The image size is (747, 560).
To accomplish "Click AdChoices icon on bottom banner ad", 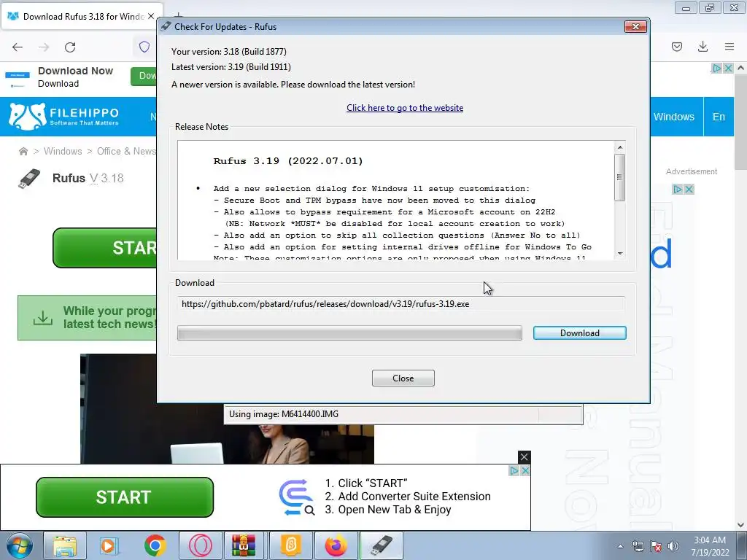I will pyautogui.click(x=514, y=471).
